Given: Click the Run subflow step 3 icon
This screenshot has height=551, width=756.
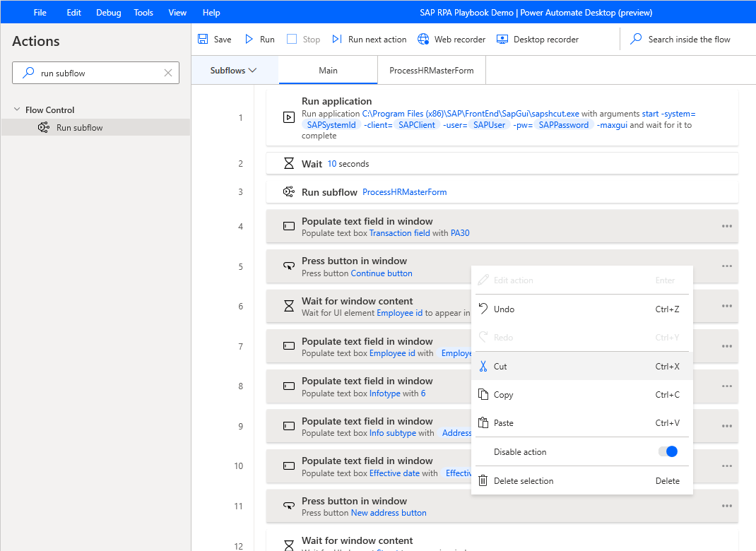Looking at the screenshot, I should pyautogui.click(x=289, y=192).
